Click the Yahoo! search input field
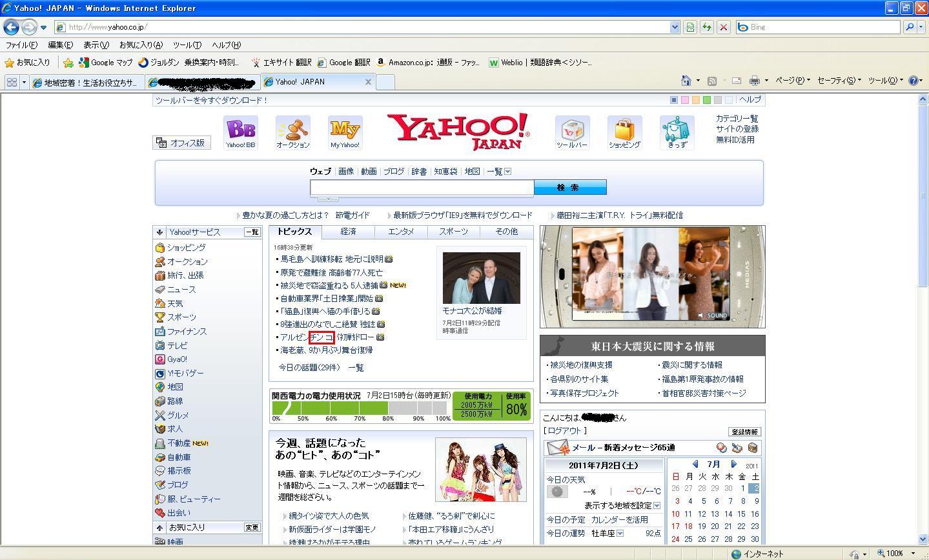 (x=422, y=187)
